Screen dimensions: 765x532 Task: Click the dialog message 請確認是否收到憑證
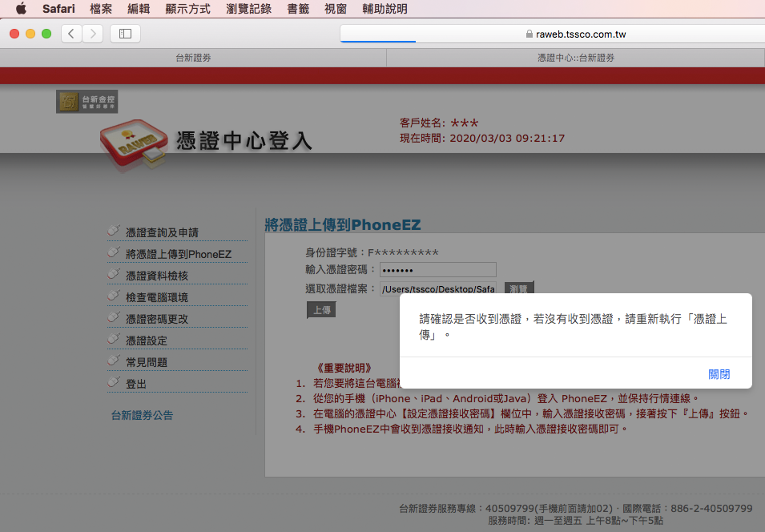point(574,327)
